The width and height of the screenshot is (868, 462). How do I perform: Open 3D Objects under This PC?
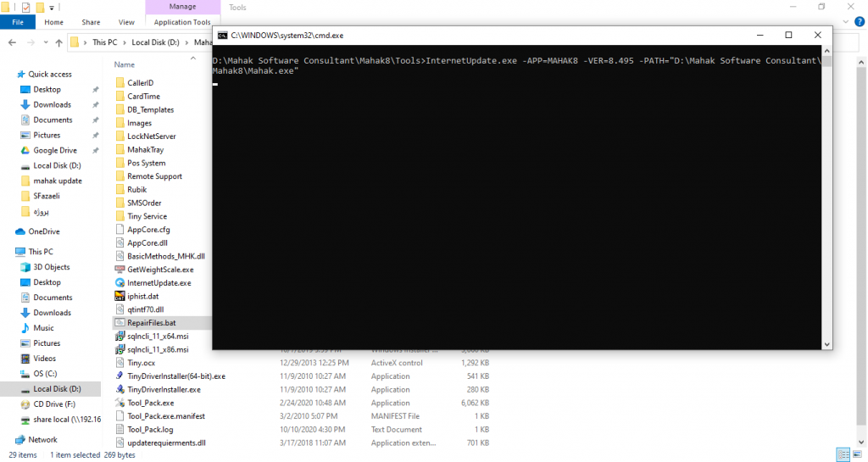tap(52, 267)
